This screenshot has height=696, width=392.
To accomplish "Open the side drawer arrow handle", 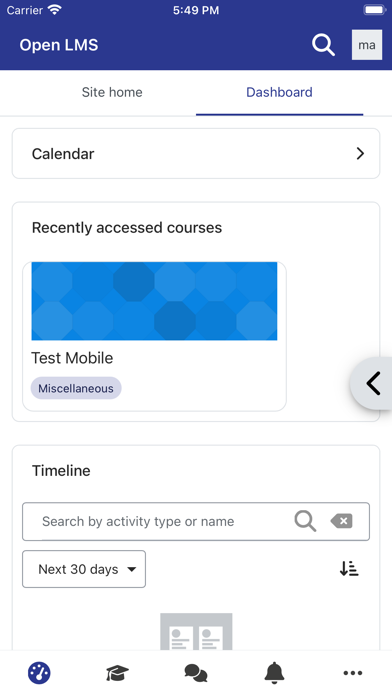I will coord(372,383).
